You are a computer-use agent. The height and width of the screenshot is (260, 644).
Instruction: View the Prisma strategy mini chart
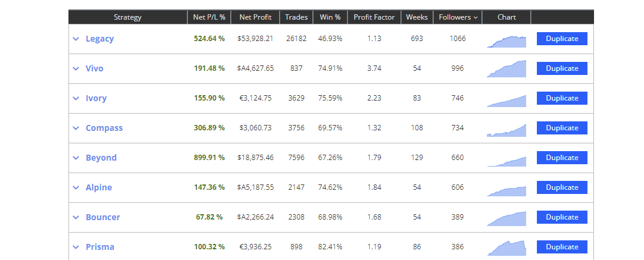[507, 248]
